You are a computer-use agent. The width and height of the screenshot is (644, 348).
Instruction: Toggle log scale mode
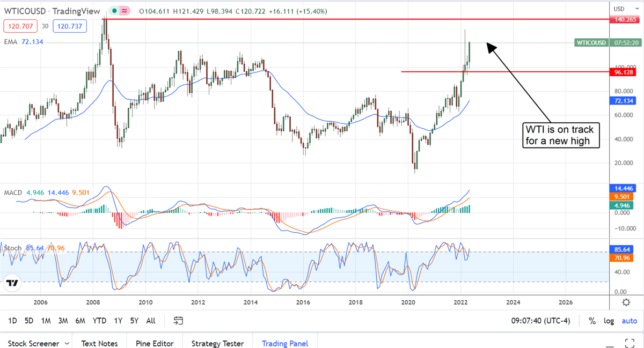click(609, 321)
